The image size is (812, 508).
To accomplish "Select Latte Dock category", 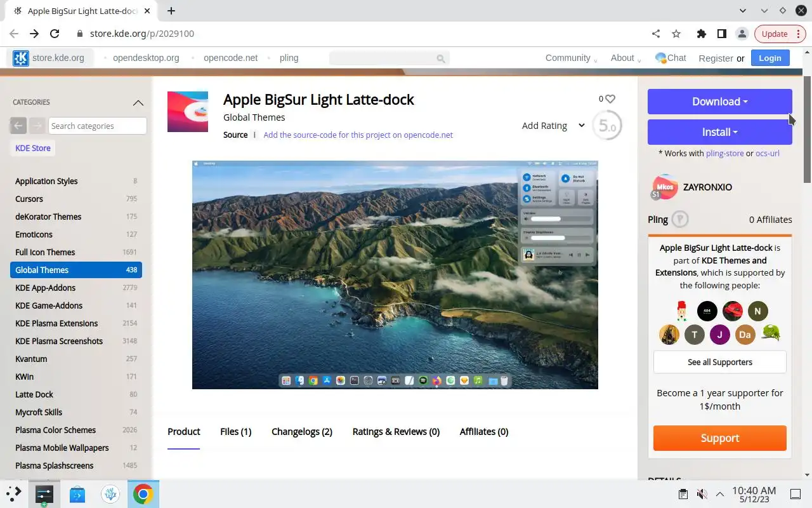I will [76, 394].
